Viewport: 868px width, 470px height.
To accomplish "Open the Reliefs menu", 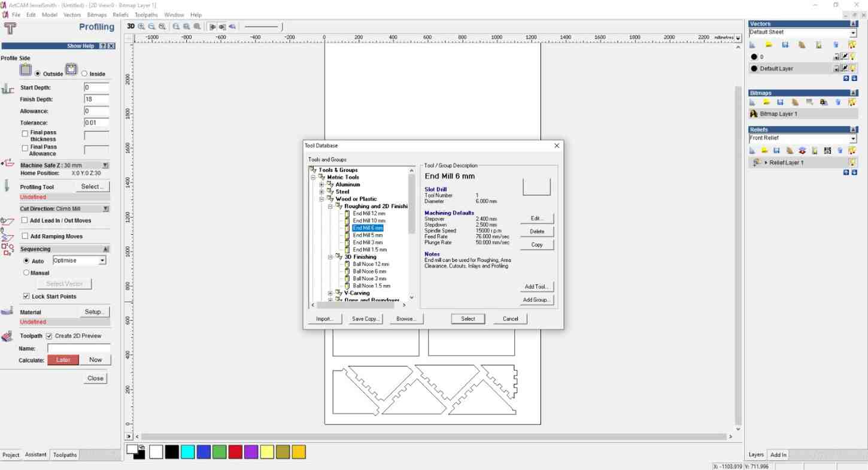I will click(120, 14).
